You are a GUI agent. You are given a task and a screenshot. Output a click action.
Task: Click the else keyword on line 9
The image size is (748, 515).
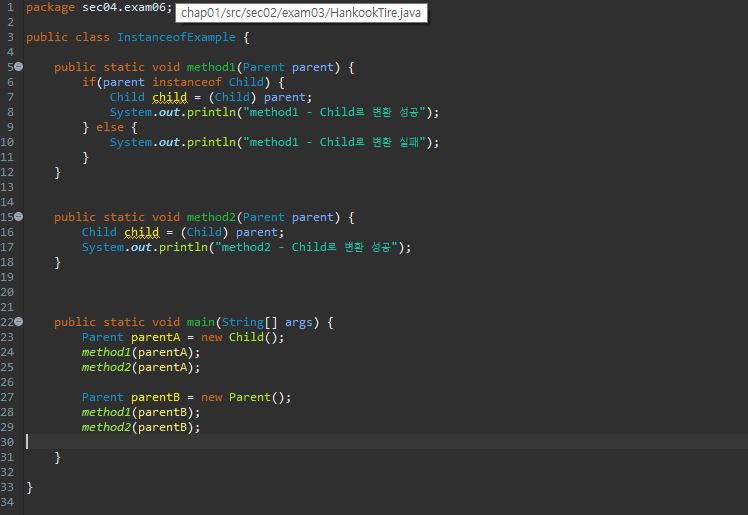(x=110, y=127)
